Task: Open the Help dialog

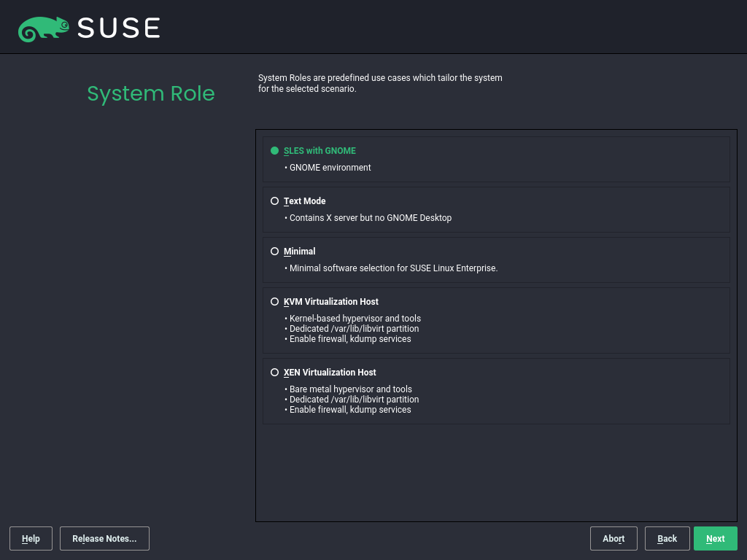Action: pos(31,539)
